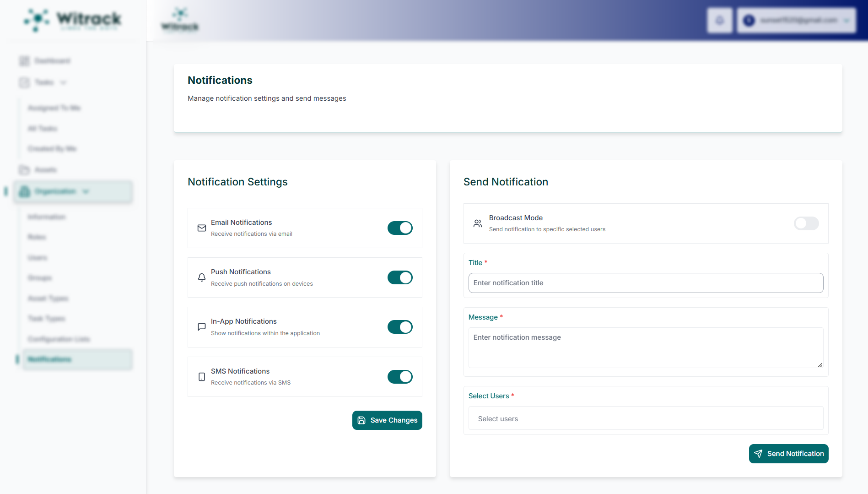Click the Tasks clipboard icon in the sidebar
The image size is (868, 494).
pos(24,82)
